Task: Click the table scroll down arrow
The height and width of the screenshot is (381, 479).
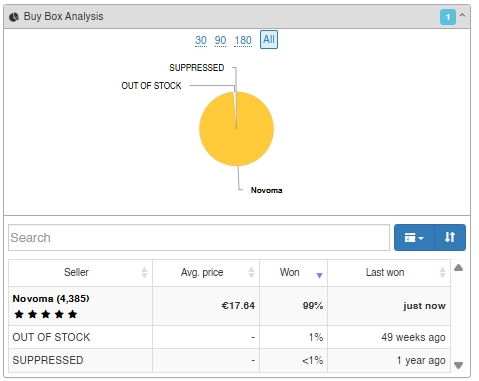Action: [459, 365]
